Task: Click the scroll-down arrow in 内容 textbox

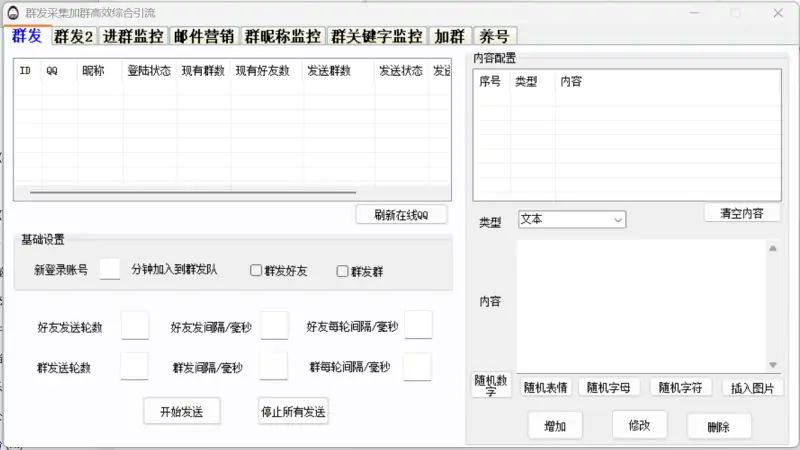Action: pos(772,364)
